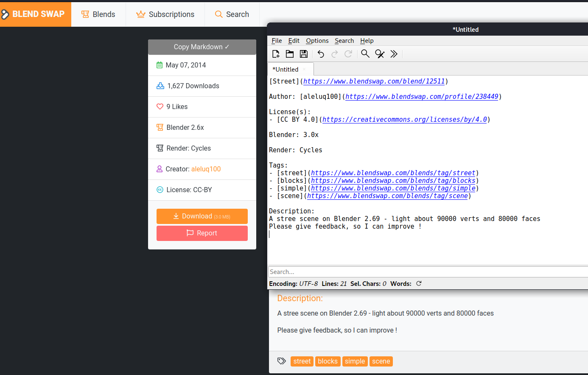
Task: Click blendswap.com/blend/12511 link in editor
Action: pyautogui.click(x=374, y=81)
